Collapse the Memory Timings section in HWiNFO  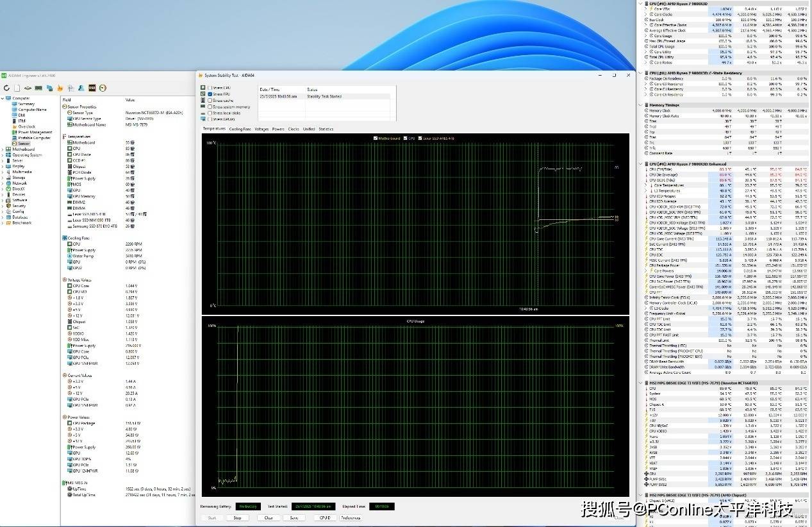(642, 105)
